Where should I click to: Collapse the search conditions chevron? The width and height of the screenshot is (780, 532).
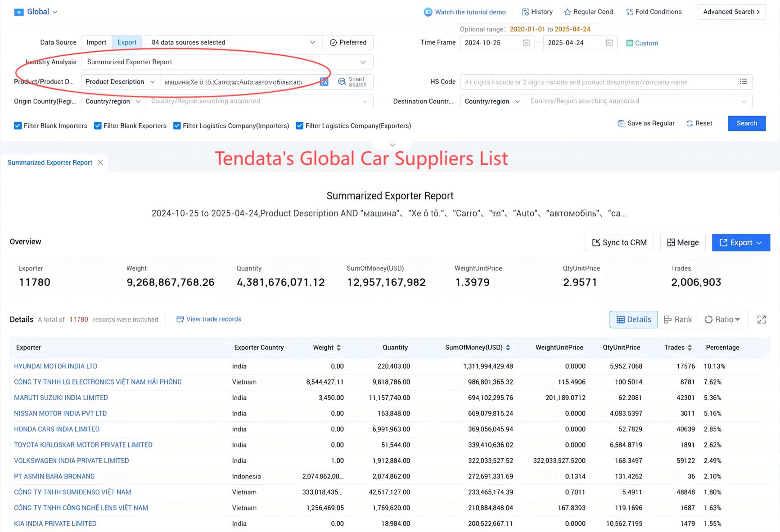tap(392, 145)
